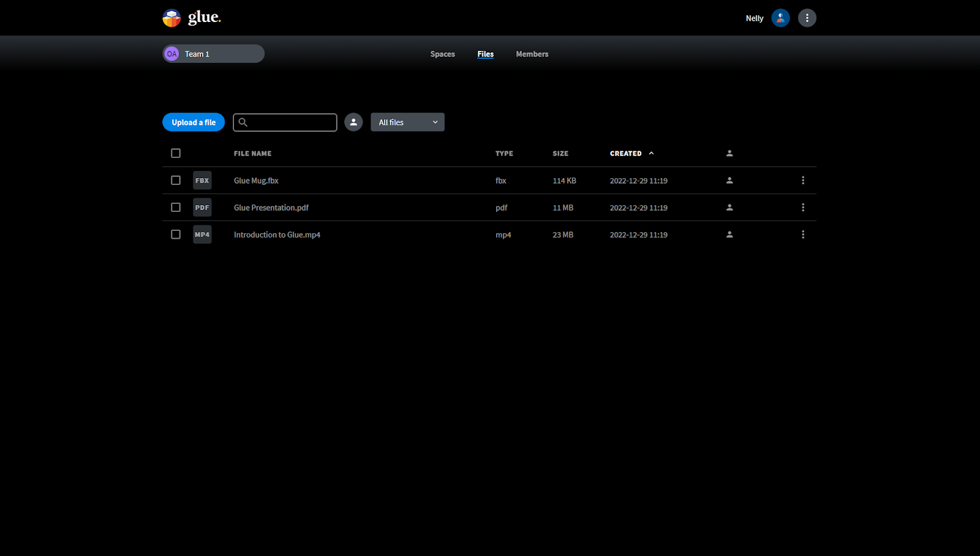Open Nelly's profile avatar
Viewport: 980px width, 556px height.
[x=780, y=18]
